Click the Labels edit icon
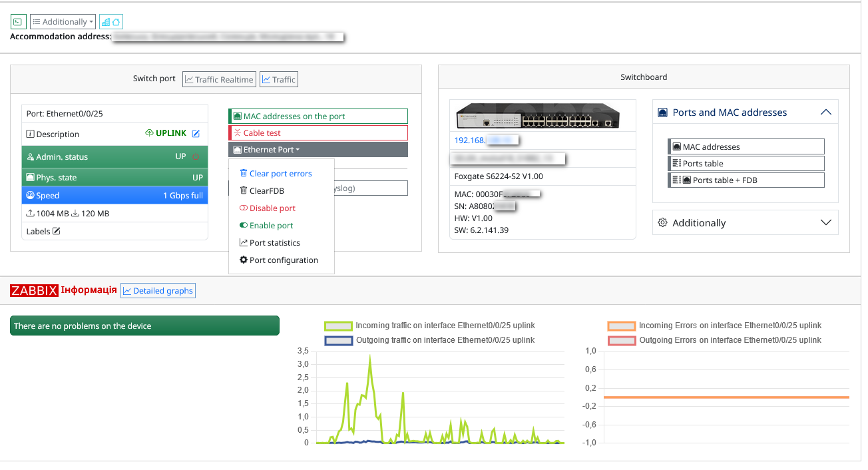This screenshot has height=470, width=868. click(57, 232)
